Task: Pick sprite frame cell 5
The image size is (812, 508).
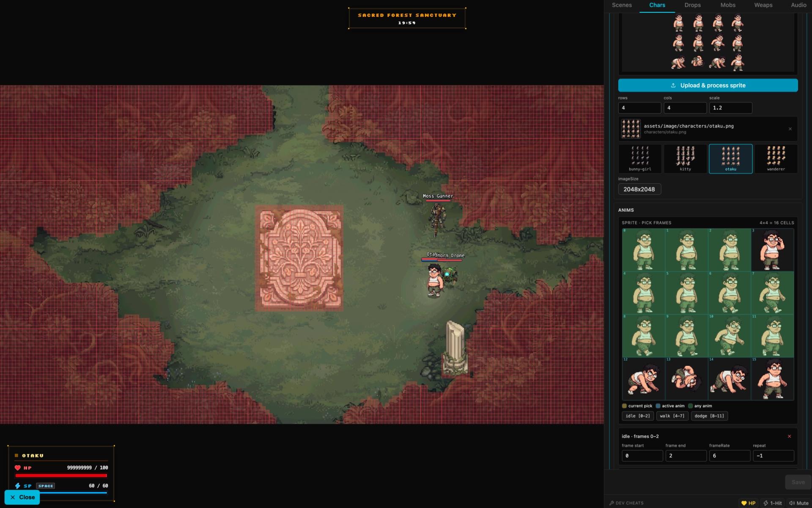Action: pyautogui.click(x=686, y=293)
